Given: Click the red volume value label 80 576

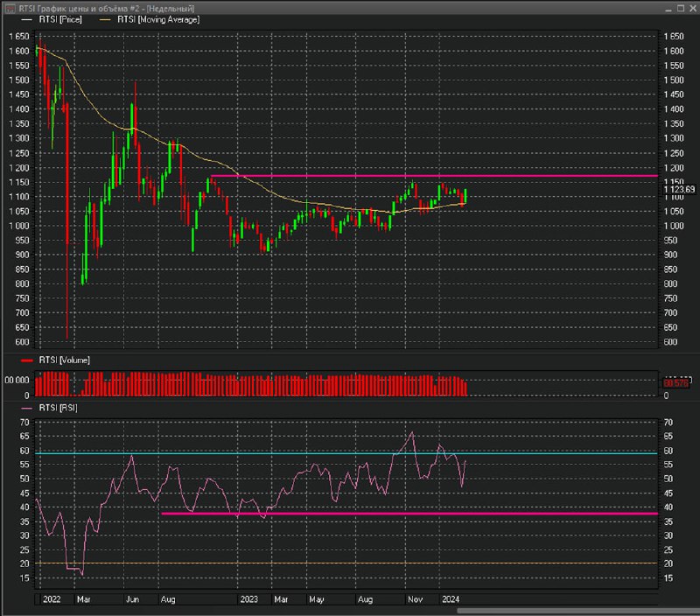Looking at the screenshot, I should pos(675,383).
